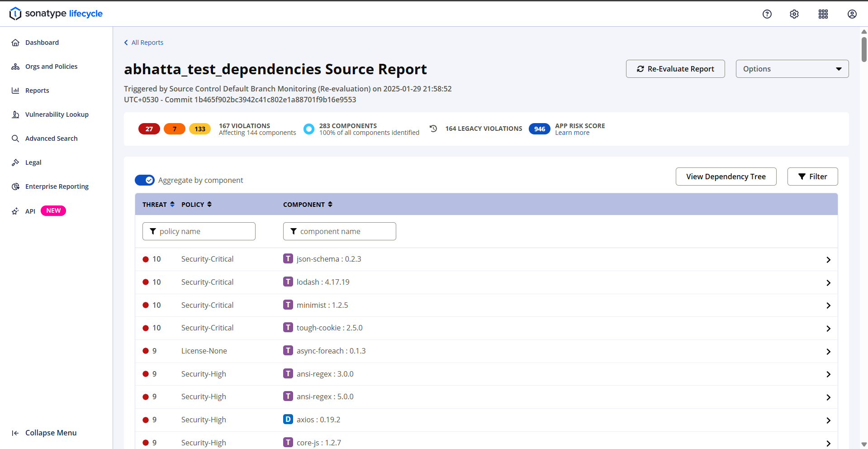Viewport: 868px width, 449px height.
Task: Click License-None policy text
Action: (204, 351)
